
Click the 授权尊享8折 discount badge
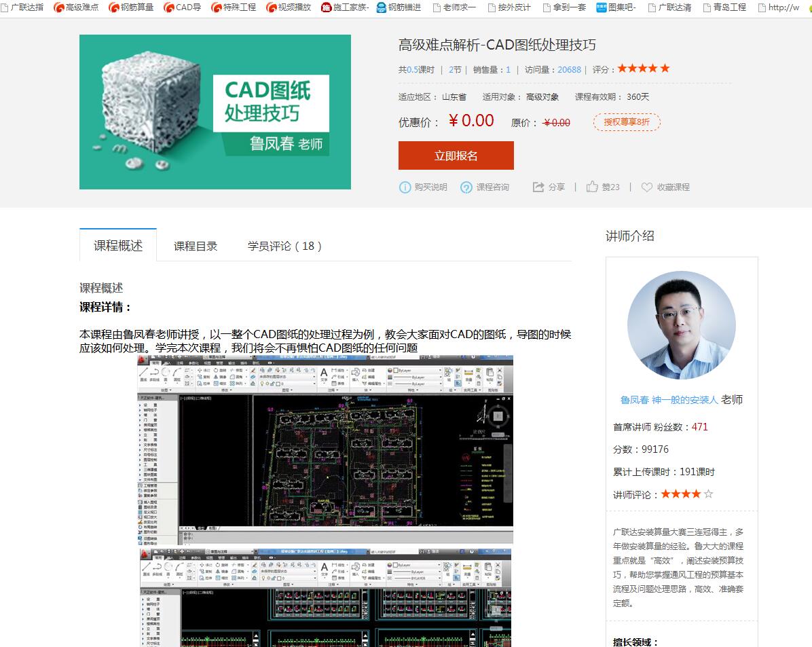[x=627, y=122]
